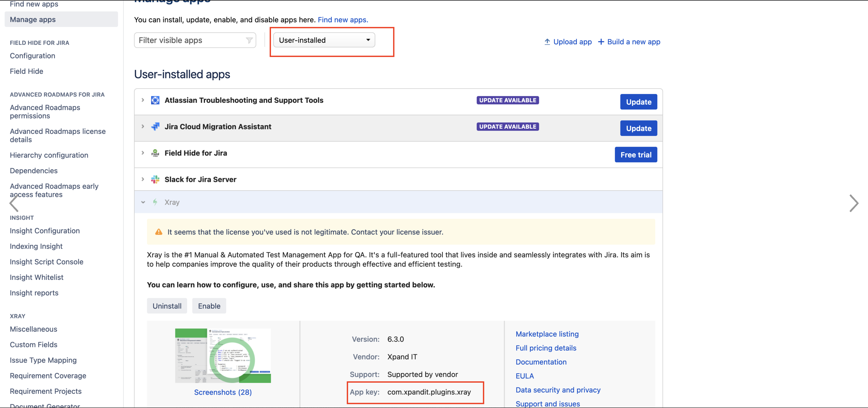Click Enable button for Xray

(209, 306)
